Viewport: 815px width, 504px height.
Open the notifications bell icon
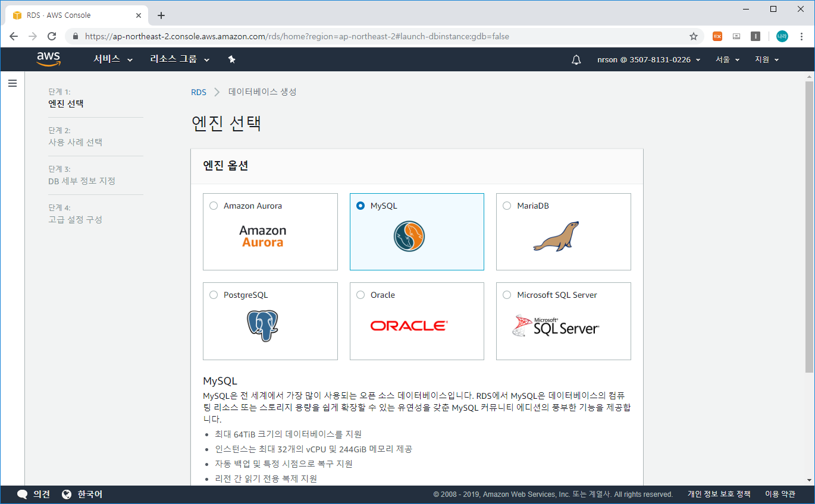point(576,59)
